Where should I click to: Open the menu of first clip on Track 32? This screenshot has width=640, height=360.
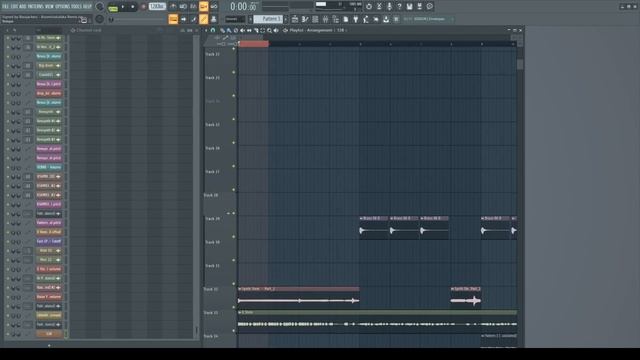pyautogui.click(x=240, y=289)
